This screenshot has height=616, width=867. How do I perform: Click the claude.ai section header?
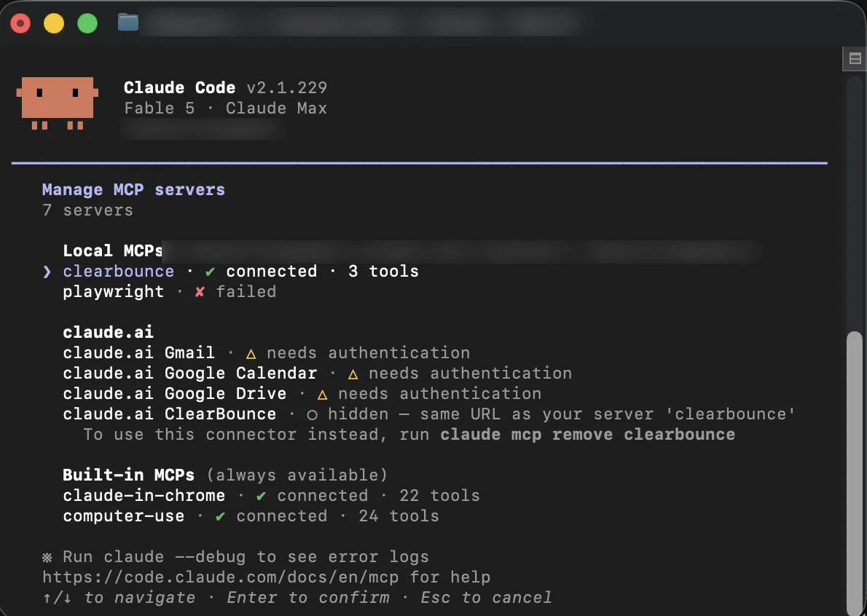coord(108,332)
